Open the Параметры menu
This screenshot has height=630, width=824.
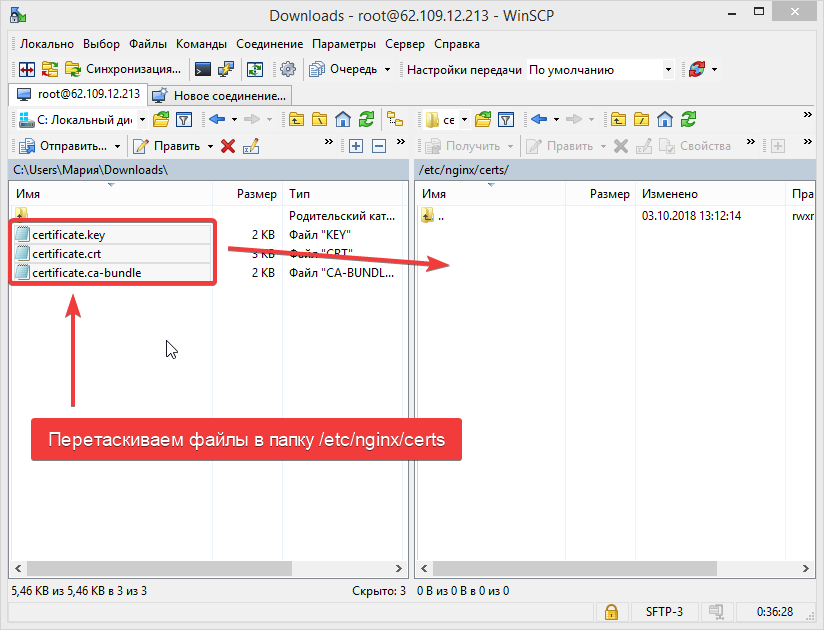[344, 44]
